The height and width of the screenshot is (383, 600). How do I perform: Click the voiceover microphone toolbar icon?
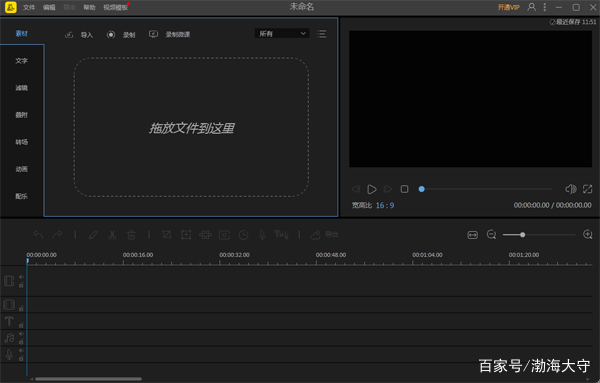point(262,235)
